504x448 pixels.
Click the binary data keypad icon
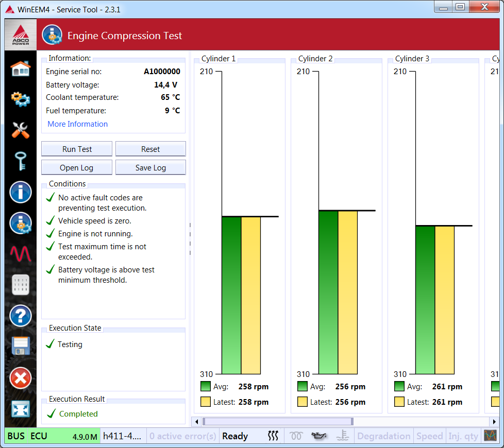pos(21,285)
